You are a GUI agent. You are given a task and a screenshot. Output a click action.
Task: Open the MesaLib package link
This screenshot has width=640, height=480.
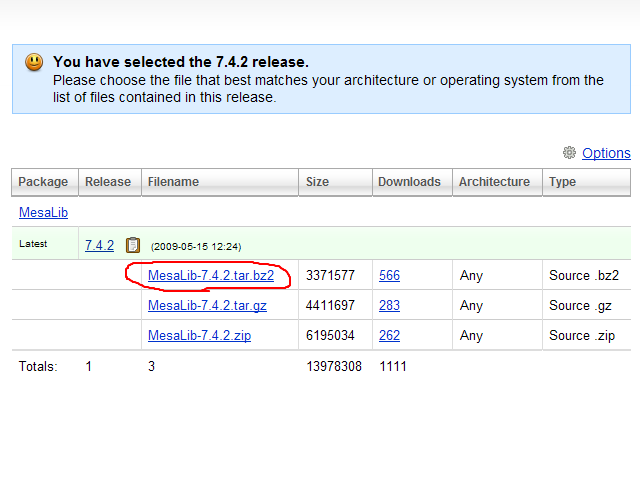click(x=43, y=212)
